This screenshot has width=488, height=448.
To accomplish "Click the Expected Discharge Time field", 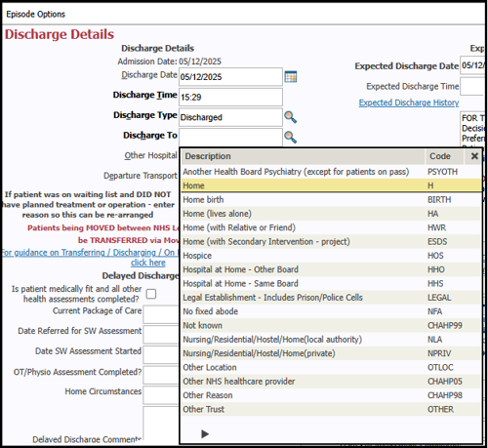I will pos(472,86).
